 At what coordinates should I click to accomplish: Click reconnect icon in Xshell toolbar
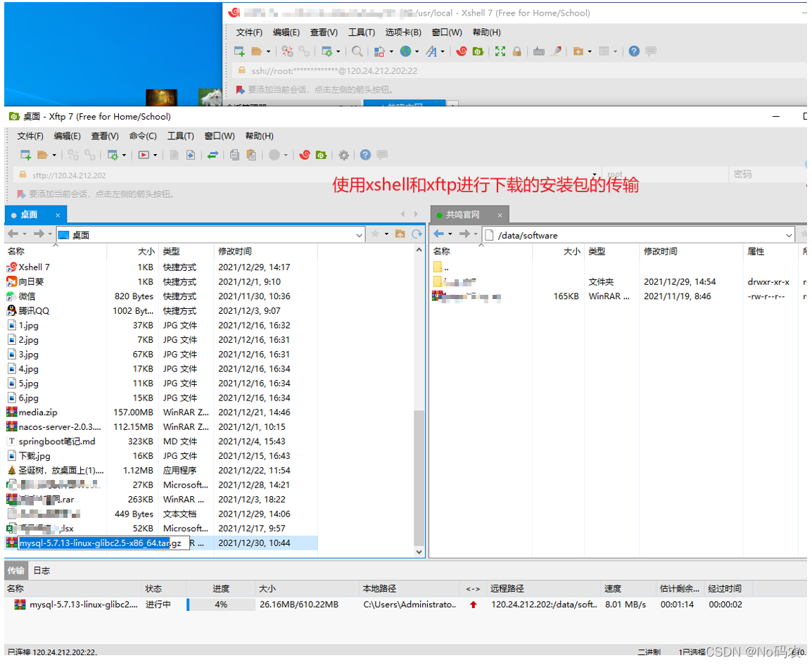(x=287, y=51)
